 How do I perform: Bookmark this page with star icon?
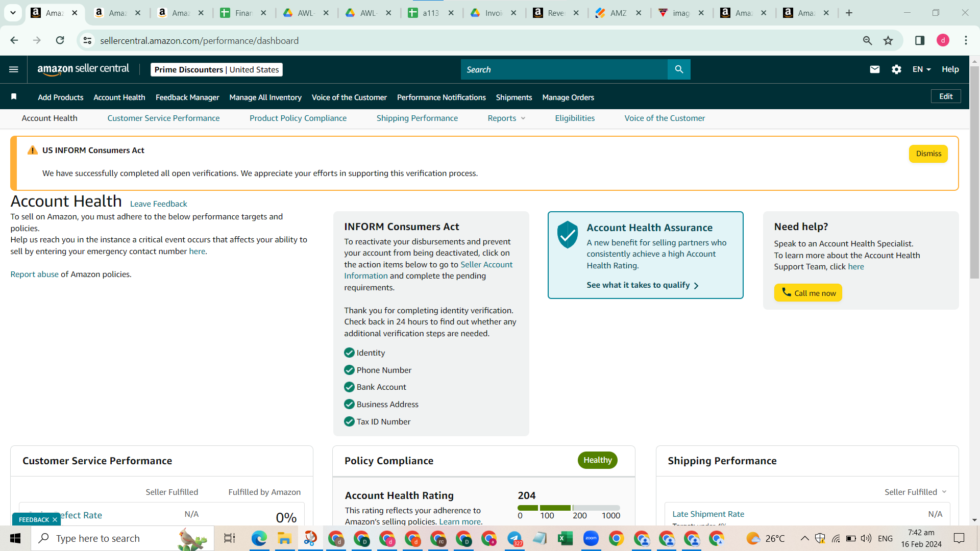(x=888, y=40)
